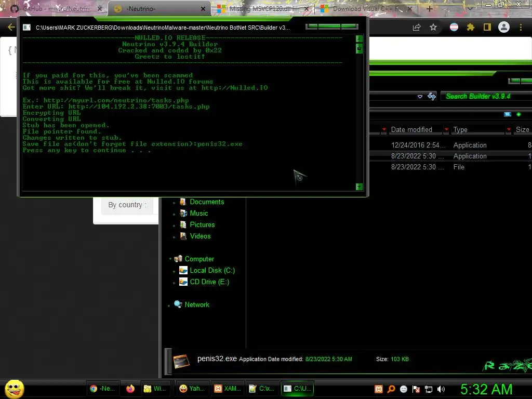
Task: Open the Wi... folder taskbar button
Action: pyautogui.click(x=155, y=389)
